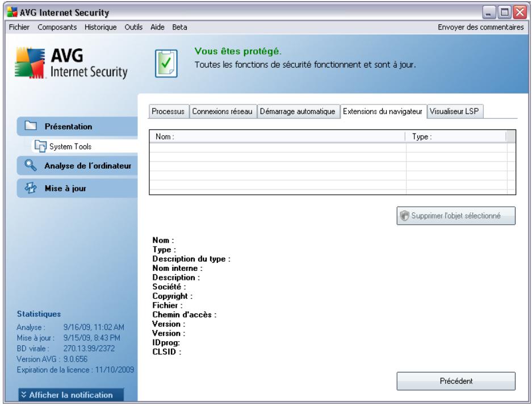The height and width of the screenshot is (406, 532).
Task: Expand Afficher la notification panel
Action: [71, 395]
